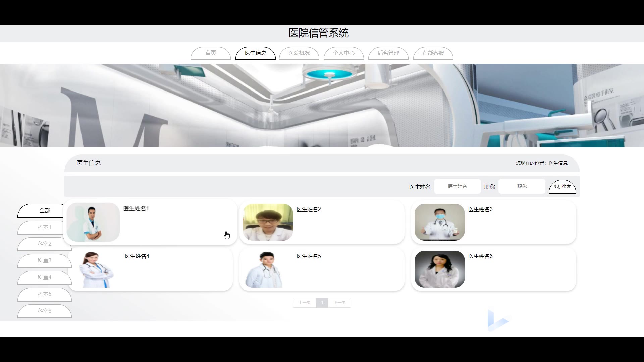This screenshot has height=362, width=644.
Task: Click the magnifier icon in search button
Action: [557, 186]
